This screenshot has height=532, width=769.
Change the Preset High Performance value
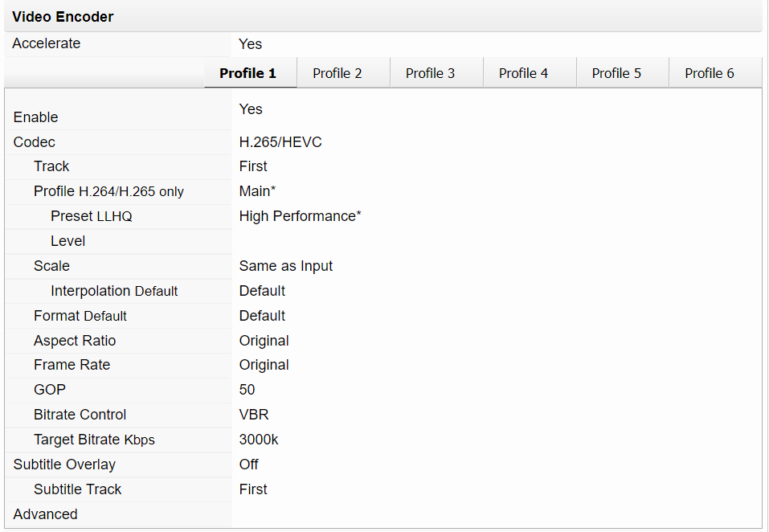click(x=300, y=216)
